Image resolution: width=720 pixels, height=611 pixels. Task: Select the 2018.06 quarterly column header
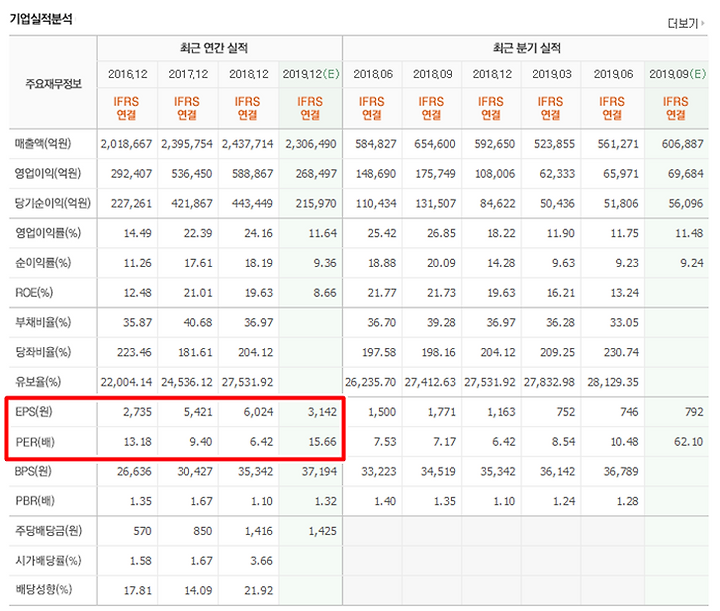(x=373, y=74)
